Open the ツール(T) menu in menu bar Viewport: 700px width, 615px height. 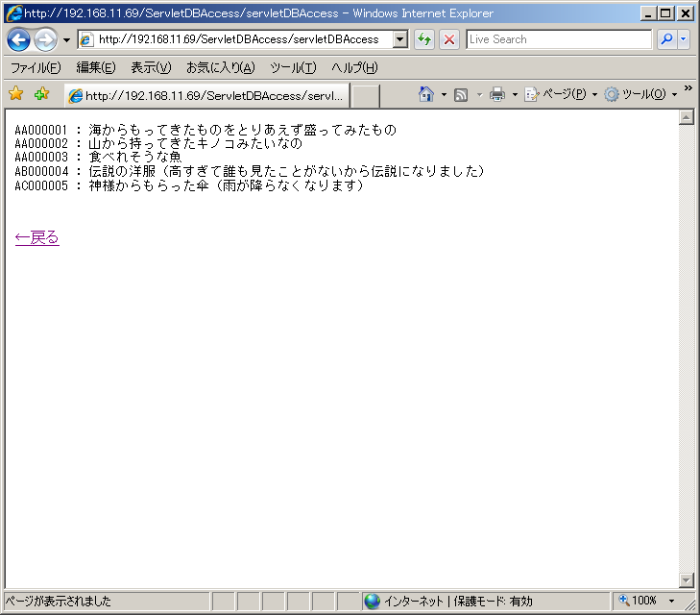click(x=293, y=68)
